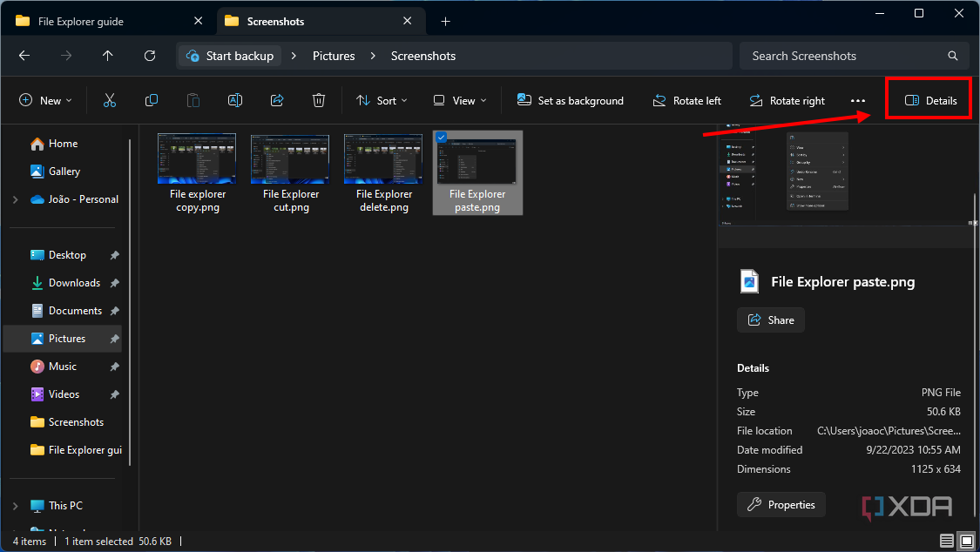The height and width of the screenshot is (552, 980).
Task: Click Set as background
Action: click(570, 100)
